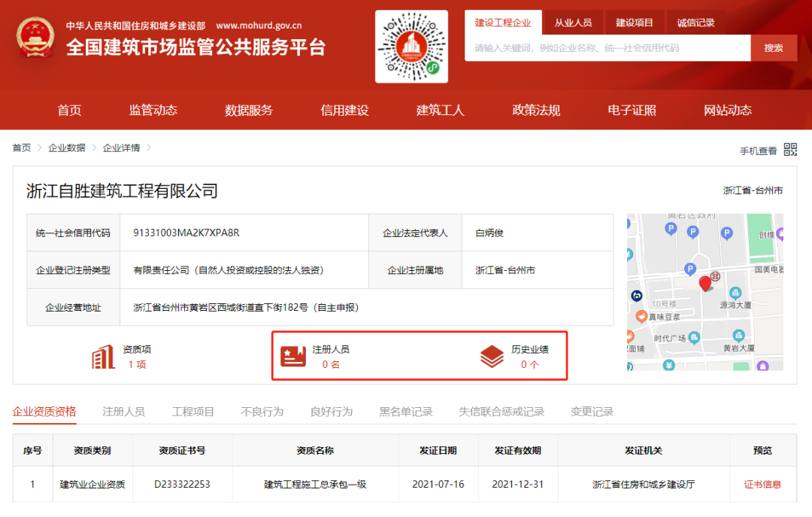Click the building icon next to 资质项
The width and height of the screenshot is (812, 517).
(103, 357)
